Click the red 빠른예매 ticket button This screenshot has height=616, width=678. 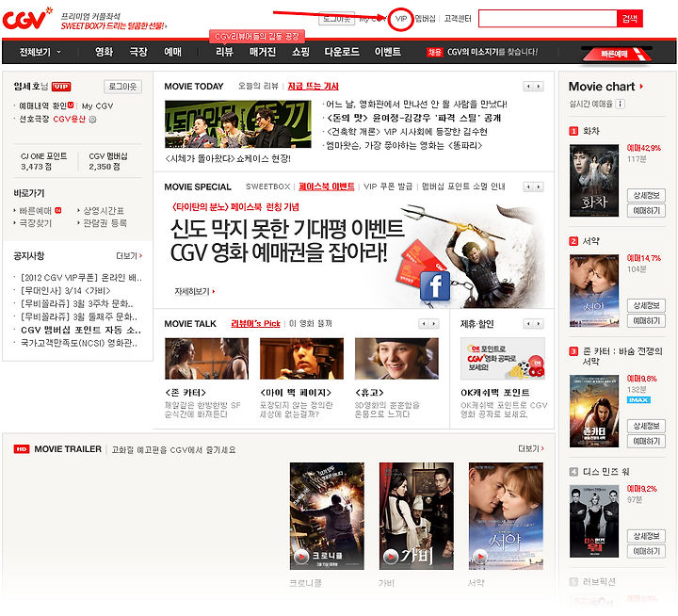(x=617, y=54)
